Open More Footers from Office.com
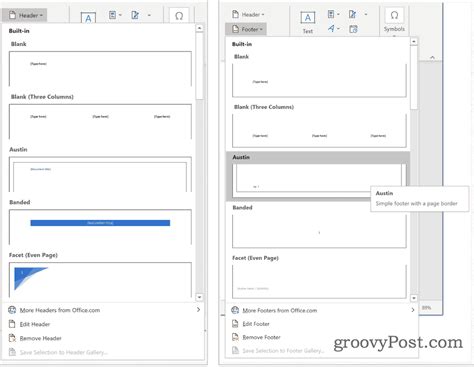This screenshot has height=367, width=474. tap(322, 310)
